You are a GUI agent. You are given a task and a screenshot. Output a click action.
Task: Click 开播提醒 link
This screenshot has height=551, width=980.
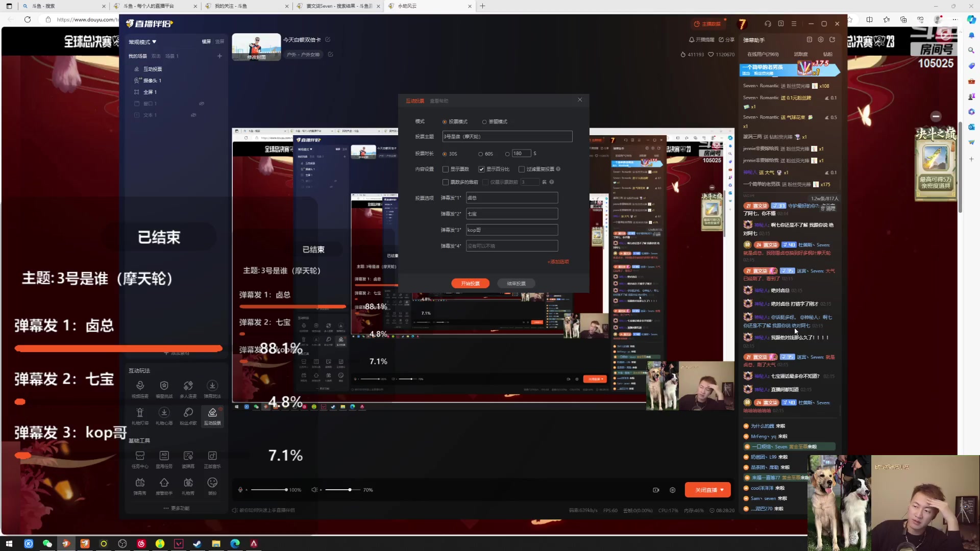pyautogui.click(x=701, y=40)
